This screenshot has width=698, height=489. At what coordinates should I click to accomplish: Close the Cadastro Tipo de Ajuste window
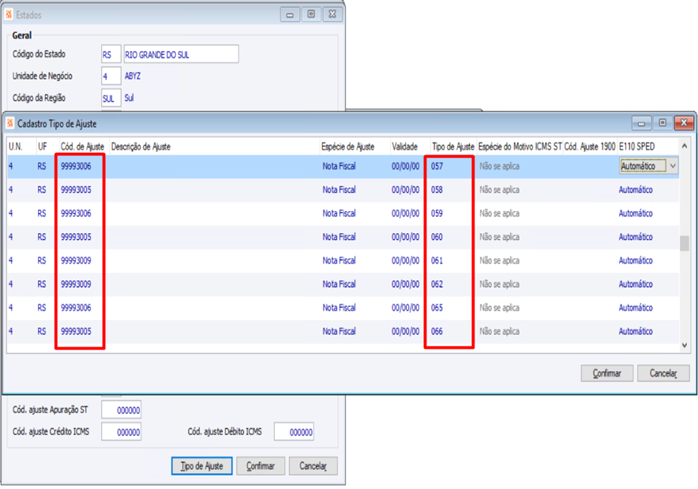click(683, 122)
